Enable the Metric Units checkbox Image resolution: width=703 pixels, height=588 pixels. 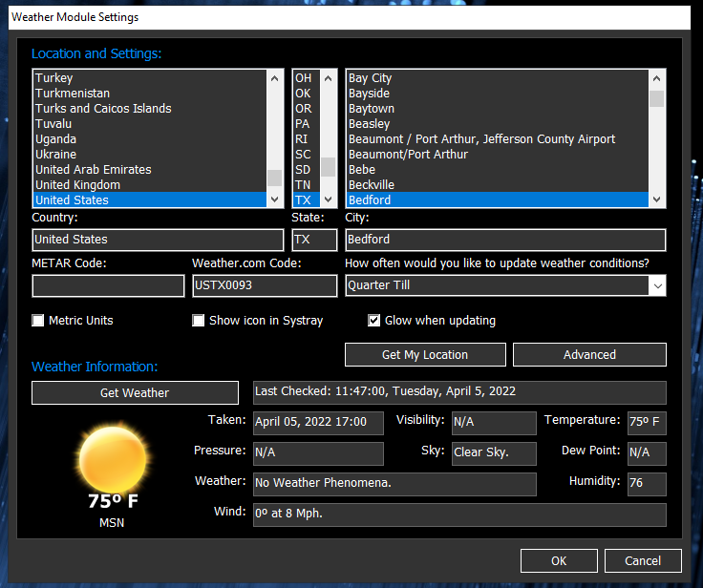(39, 321)
